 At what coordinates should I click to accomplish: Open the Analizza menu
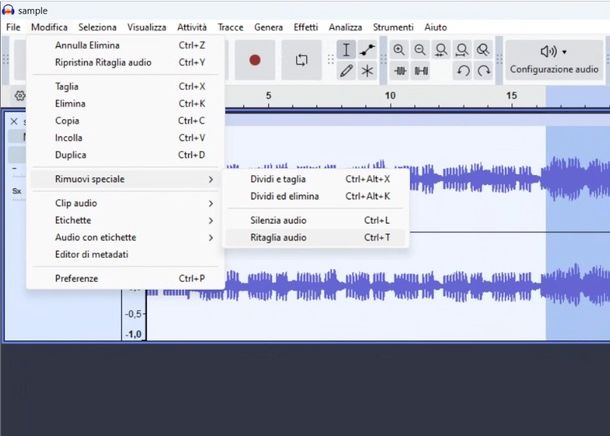345,27
